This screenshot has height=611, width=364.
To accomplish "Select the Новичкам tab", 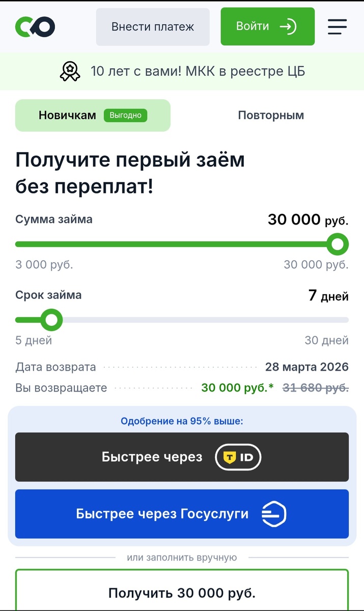I will click(x=66, y=115).
